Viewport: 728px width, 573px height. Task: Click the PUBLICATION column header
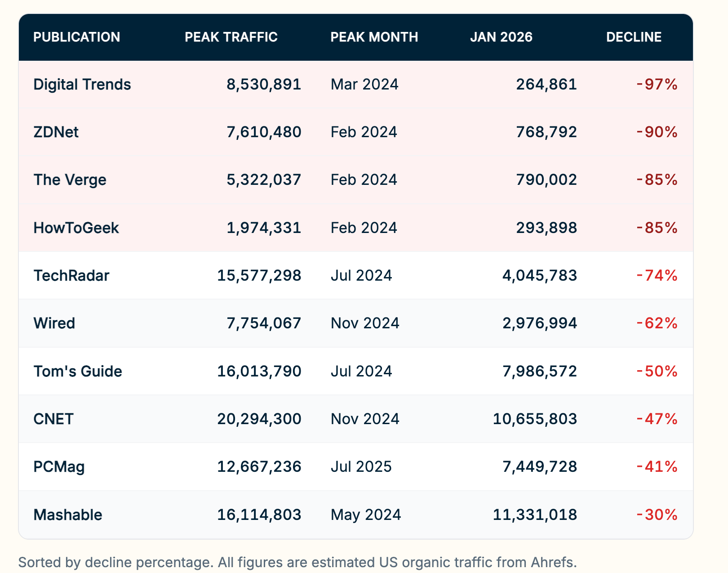point(77,37)
